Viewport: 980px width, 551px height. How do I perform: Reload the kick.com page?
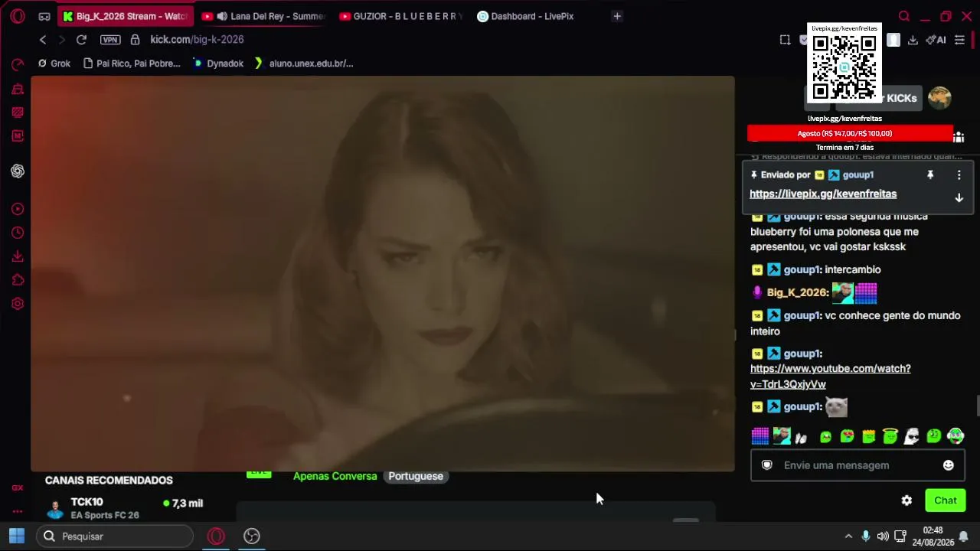[x=81, y=40]
